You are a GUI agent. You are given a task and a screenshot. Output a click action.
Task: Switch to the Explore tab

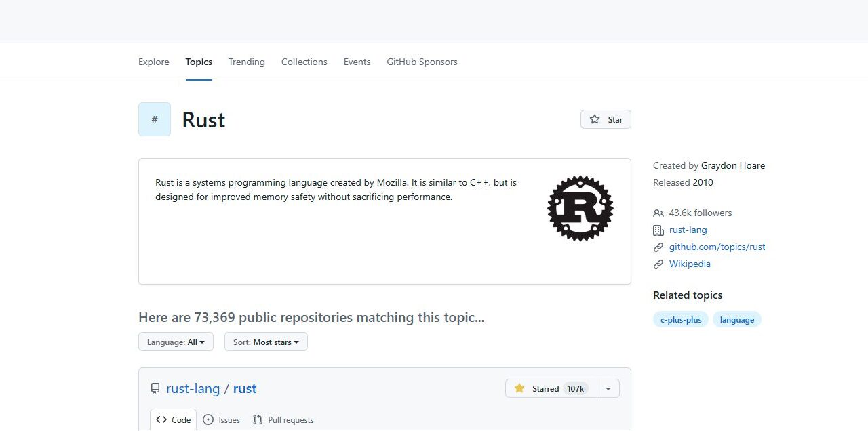click(154, 62)
